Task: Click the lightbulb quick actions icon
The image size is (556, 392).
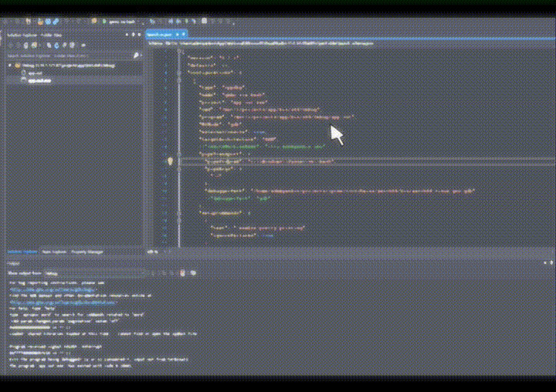Action: coord(171,161)
